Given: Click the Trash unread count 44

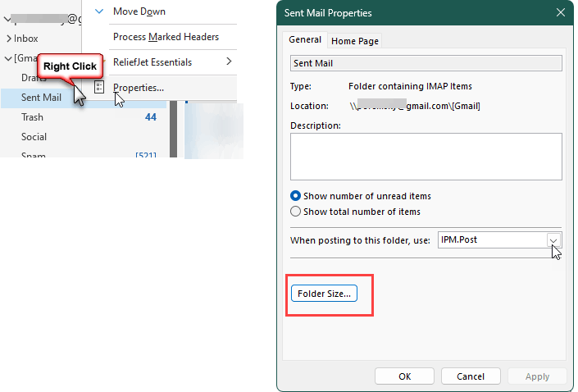Looking at the screenshot, I should [150, 117].
